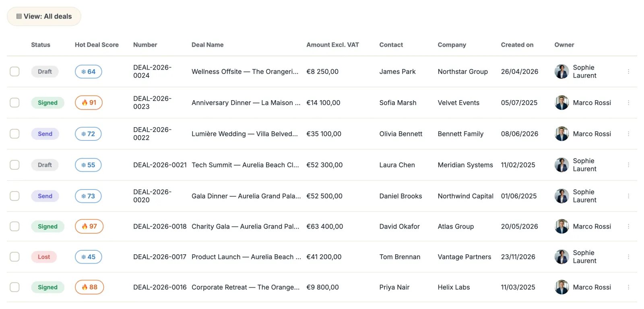The image size is (644, 309).
Task: Open three-dot menu for Anniversary Dinner deal
Action: click(x=628, y=103)
